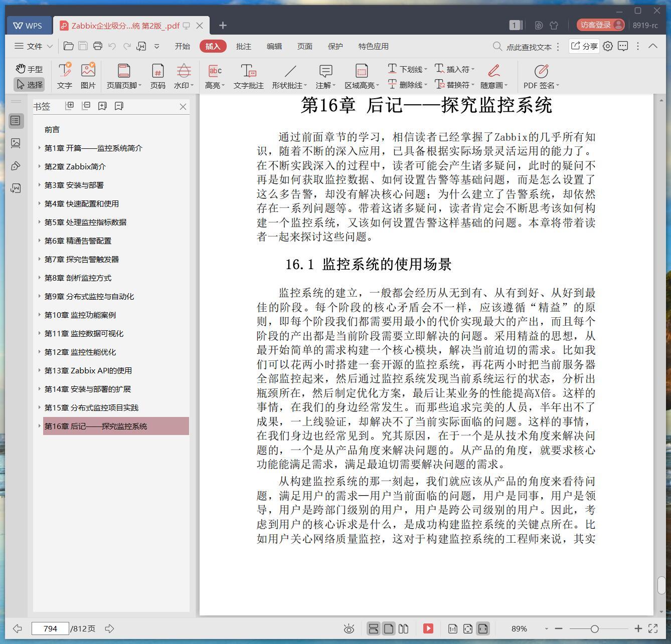Viewport: 671px width, 644px height.
Task: Go to the previous page arrow
Action: click(x=18, y=628)
